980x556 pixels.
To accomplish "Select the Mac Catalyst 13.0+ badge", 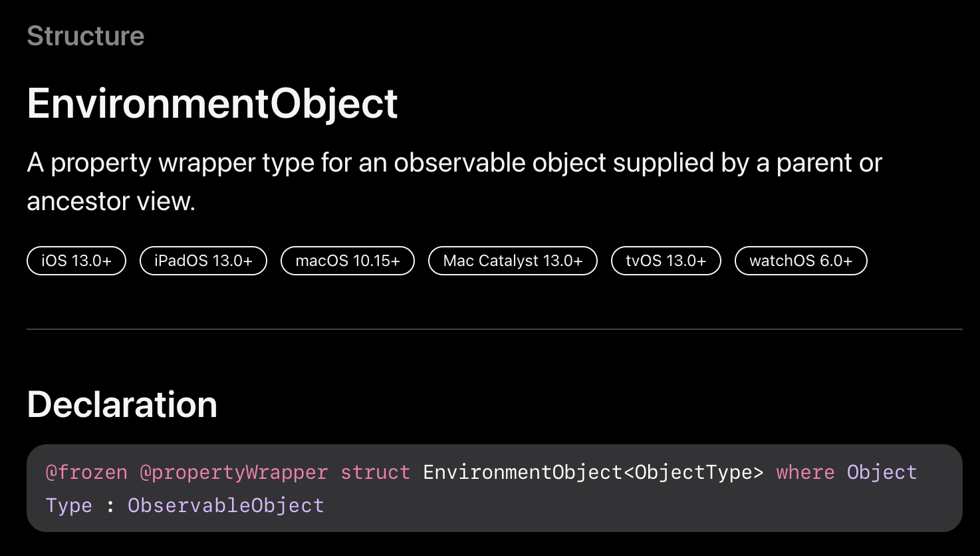I will tap(513, 261).
